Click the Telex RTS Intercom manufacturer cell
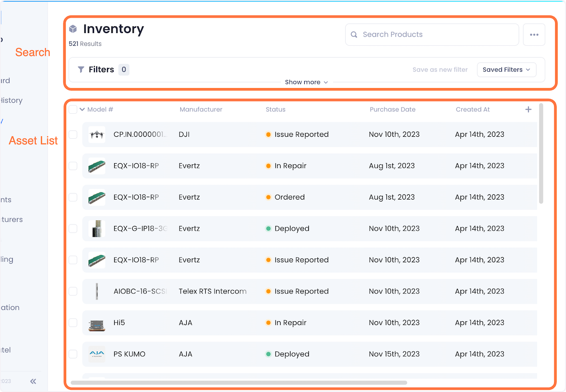 point(213,292)
